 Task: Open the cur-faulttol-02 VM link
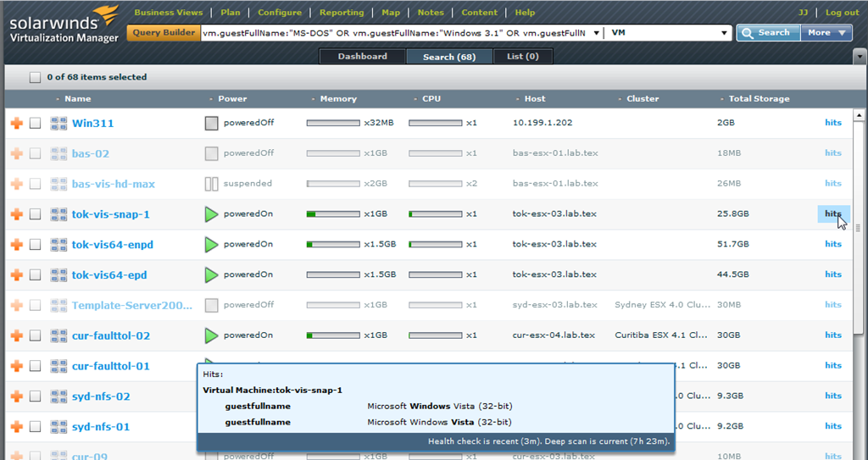click(111, 335)
